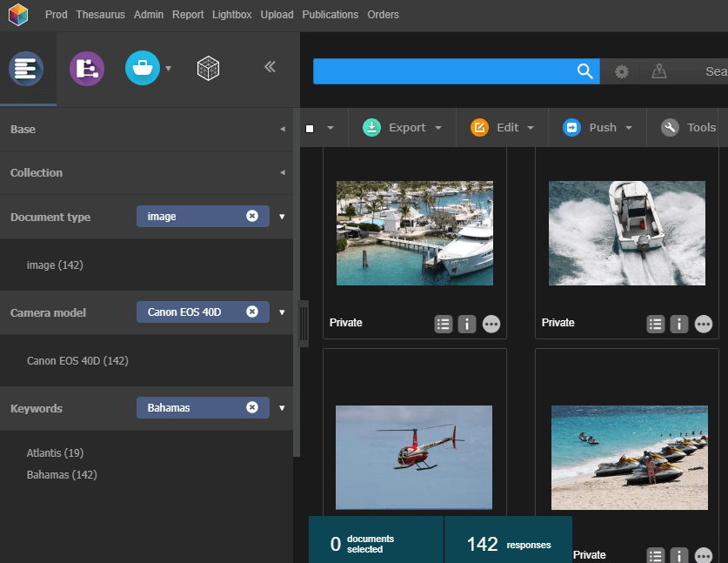Viewport: 728px width, 563px height.
Task: Open the jet skis beach thumbnail
Action: click(630, 458)
